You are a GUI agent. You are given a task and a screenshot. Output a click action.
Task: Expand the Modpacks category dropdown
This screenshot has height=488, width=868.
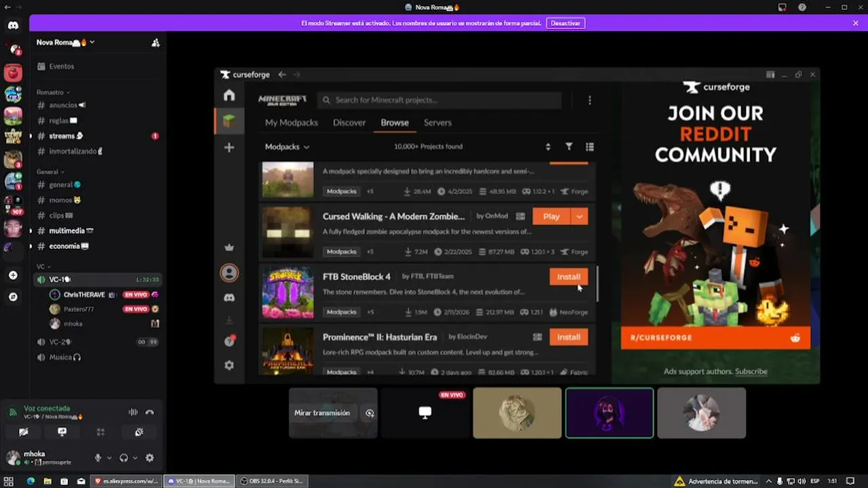[287, 146]
